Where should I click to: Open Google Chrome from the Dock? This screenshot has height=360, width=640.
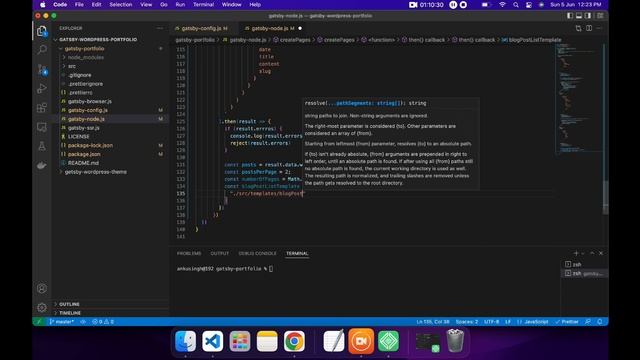(294, 341)
